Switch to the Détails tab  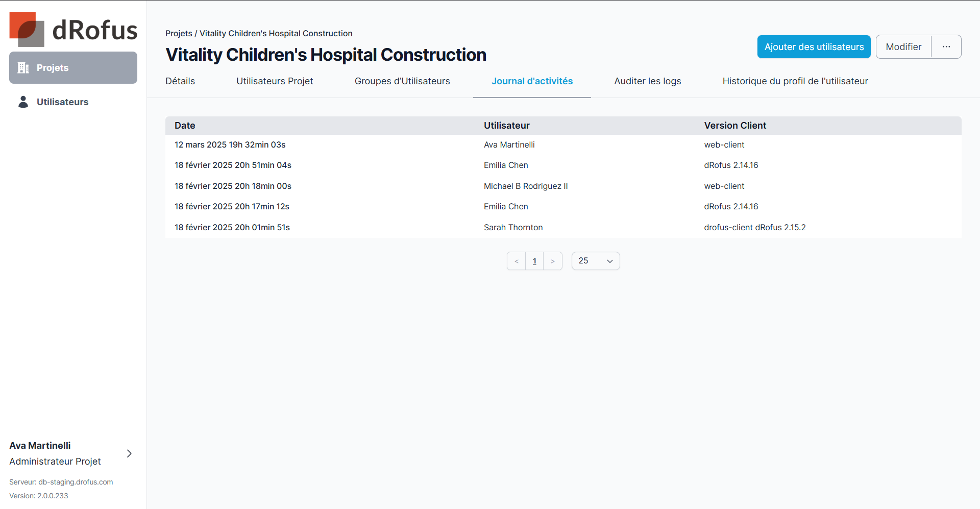tap(180, 81)
